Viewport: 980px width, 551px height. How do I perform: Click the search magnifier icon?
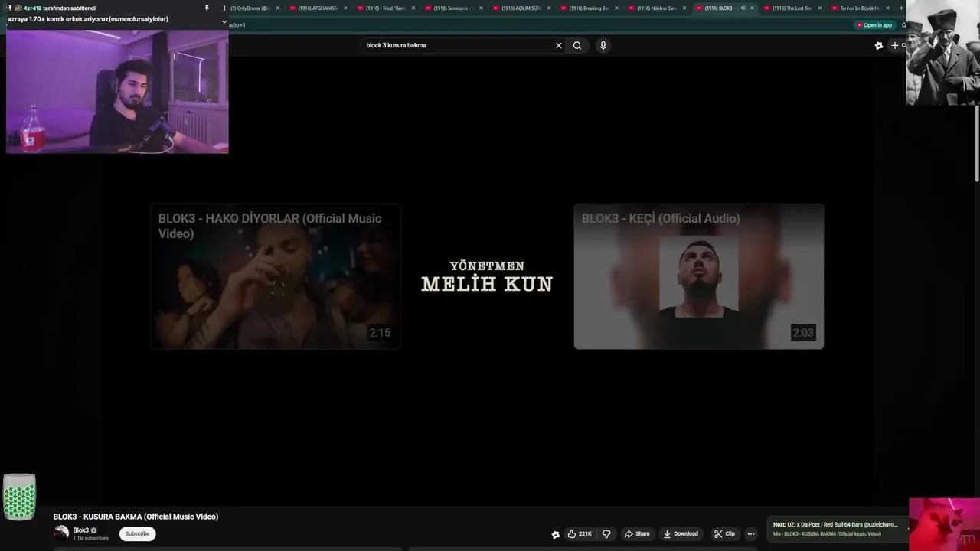pyautogui.click(x=577, y=45)
